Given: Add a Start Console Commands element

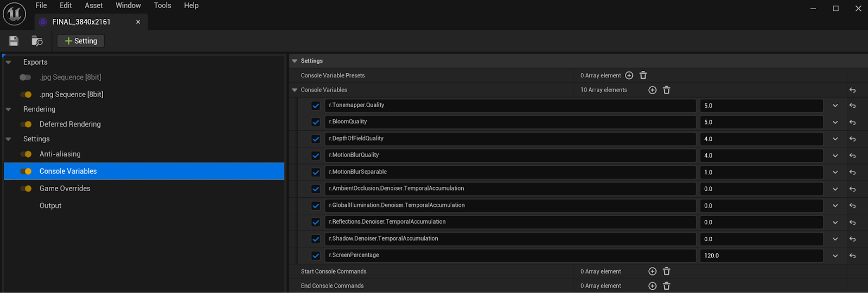Looking at the screenshot, I should point(652,271).
